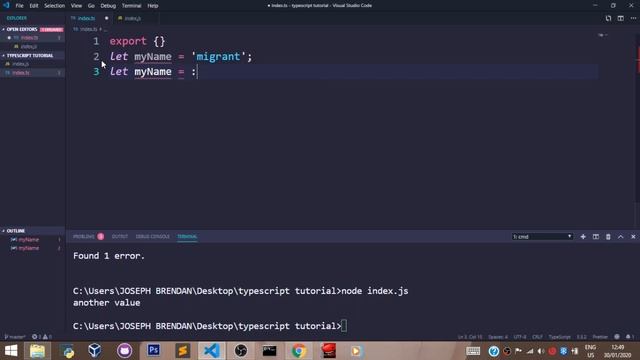The image size is (640, 360).
Task: Open the editor More Actions ellipsis
Action: point(633,18)
